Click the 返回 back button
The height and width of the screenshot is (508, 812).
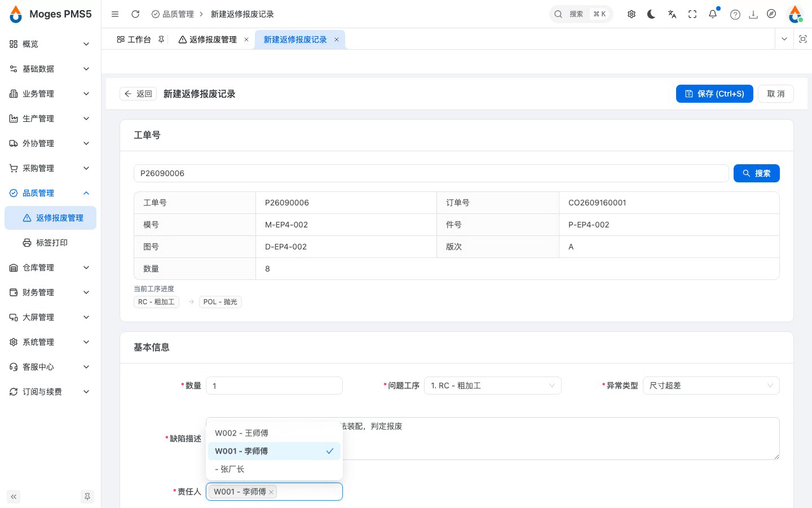pos(138,94)
